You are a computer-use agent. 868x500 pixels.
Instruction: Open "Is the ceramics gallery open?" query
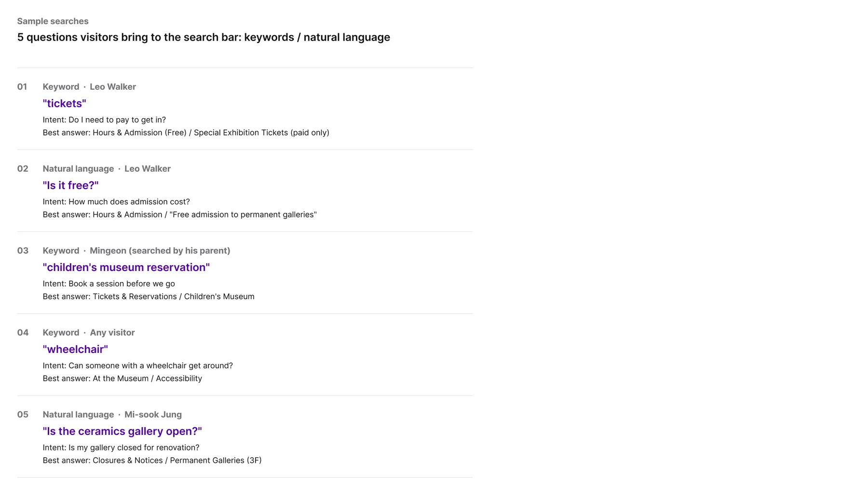point(122,431)
